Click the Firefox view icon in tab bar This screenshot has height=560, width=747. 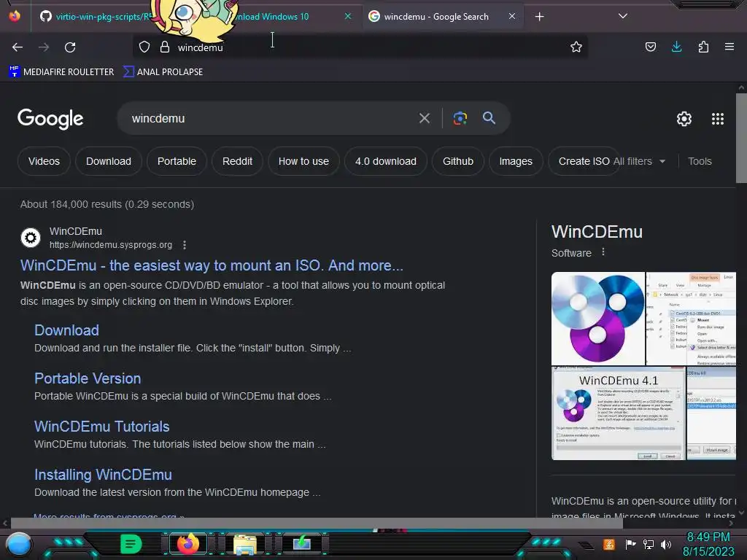(15, 16)
